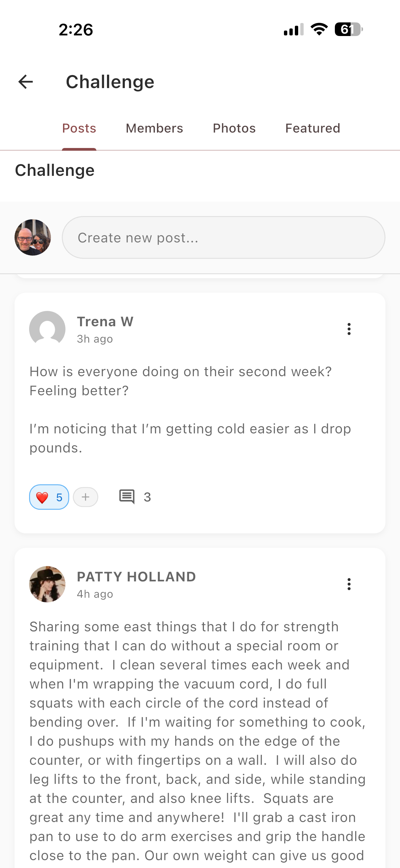Tap the PATTY HOLLAND author name
The image size is (400, 868).
136,577
